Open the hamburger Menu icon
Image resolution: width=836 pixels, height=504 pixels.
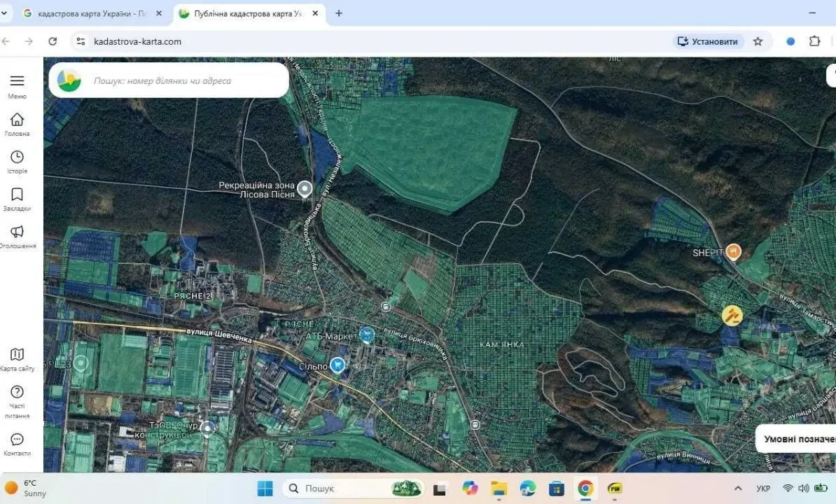pyautogui.click(x=17, y=81)
